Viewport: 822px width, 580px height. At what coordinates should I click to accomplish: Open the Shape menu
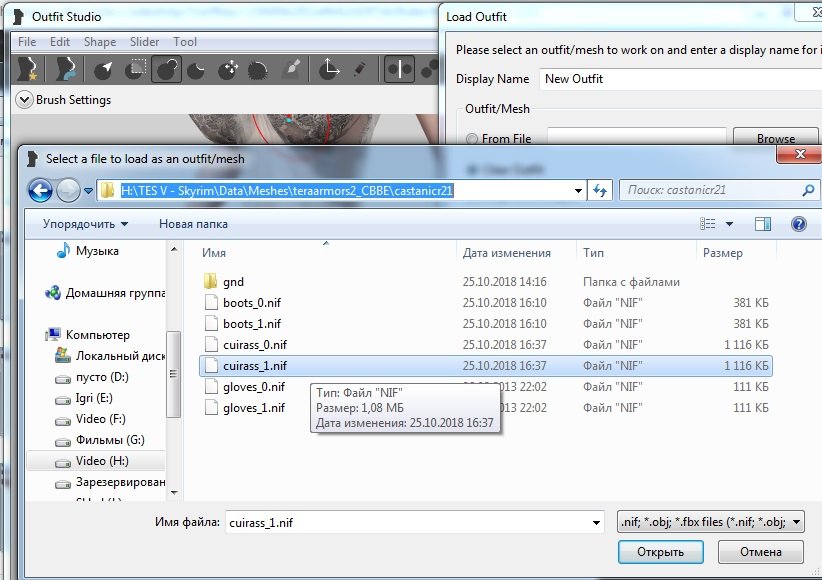coord(99,42)
